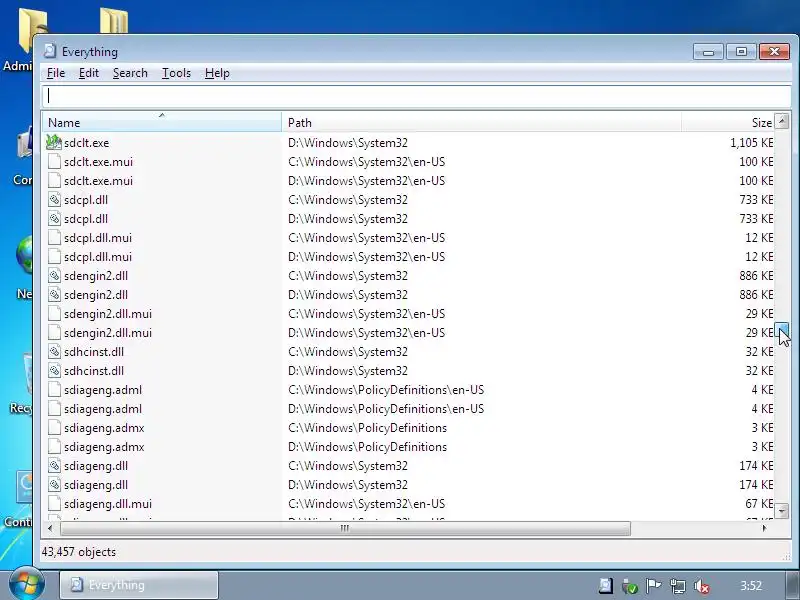Select sdiageng.admx name on D: drive
The height and width of the screenshot is (600, 800).
(x=104, y=447)
